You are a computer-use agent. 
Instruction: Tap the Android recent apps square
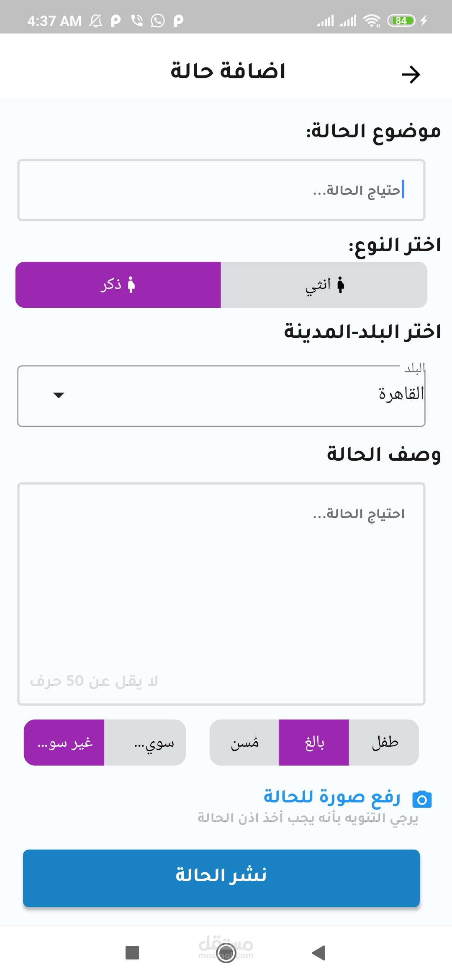(x=132, y=953)
